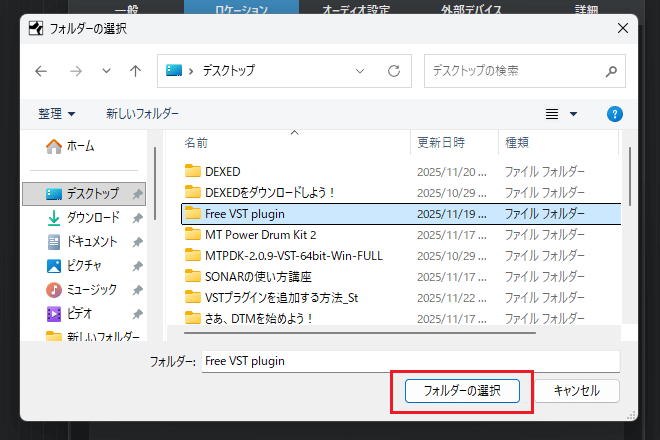Click the search magnifier icon
Viewport: 660px width, 440px height.
pyautogui.click(x=611, y=71)
